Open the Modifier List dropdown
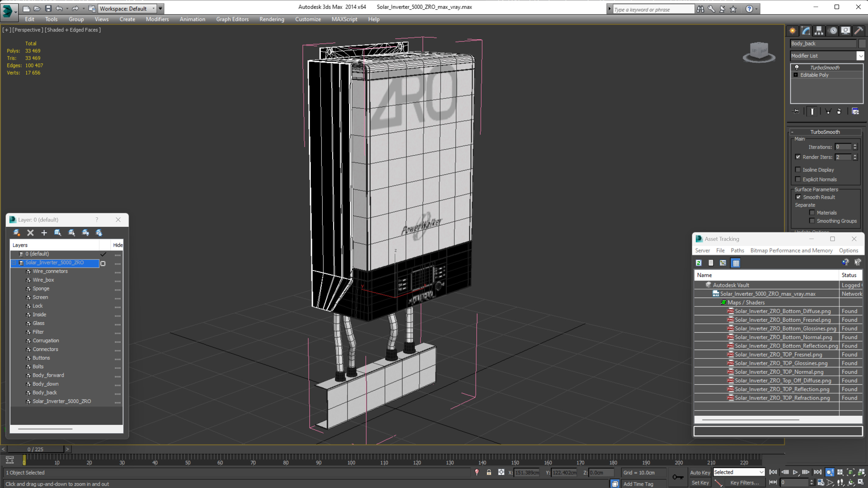 coord(861,56)
